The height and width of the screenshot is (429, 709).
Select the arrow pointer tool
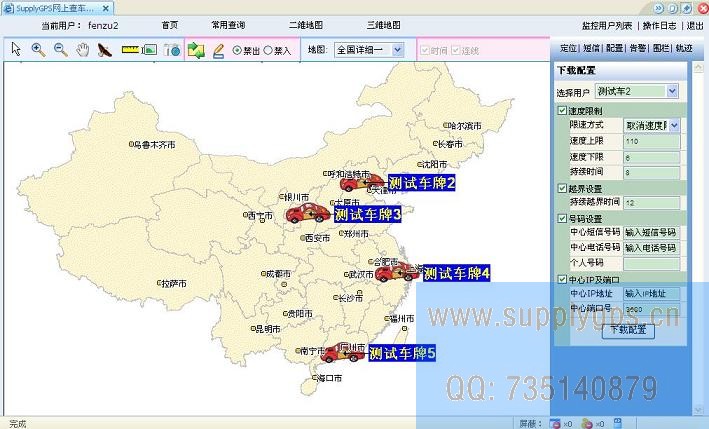pyautogui.click(x=16, y=48)
